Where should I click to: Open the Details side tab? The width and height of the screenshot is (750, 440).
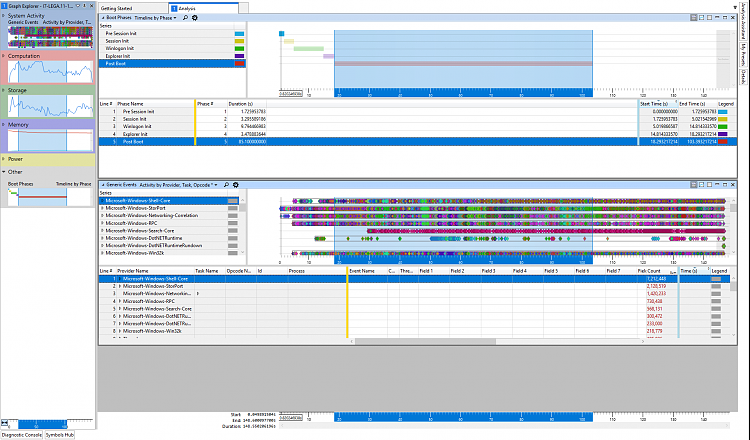pos(743,77)
